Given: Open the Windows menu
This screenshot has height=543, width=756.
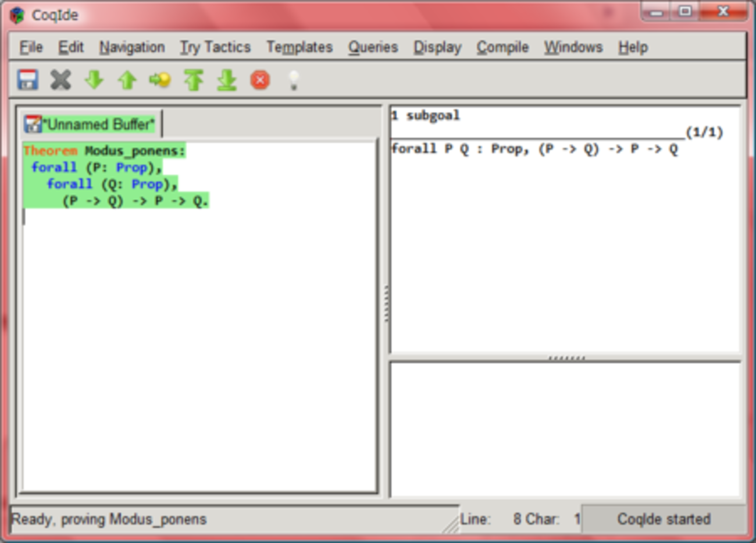Looking at the screenshot, I should coord(573,47).
